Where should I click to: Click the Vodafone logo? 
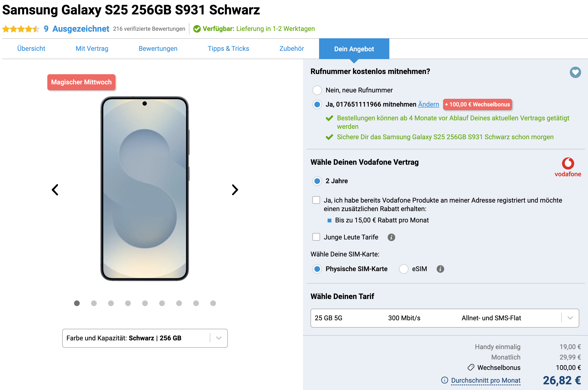coord(568,167)
